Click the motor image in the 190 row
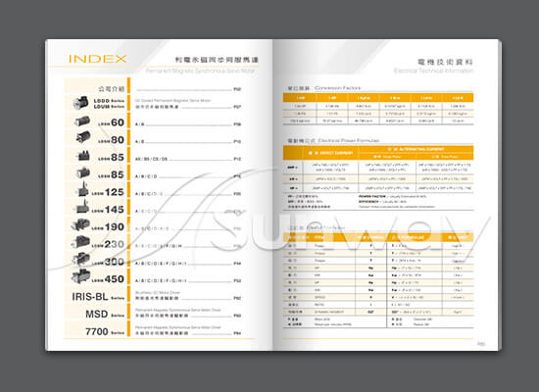 point(80,224)
